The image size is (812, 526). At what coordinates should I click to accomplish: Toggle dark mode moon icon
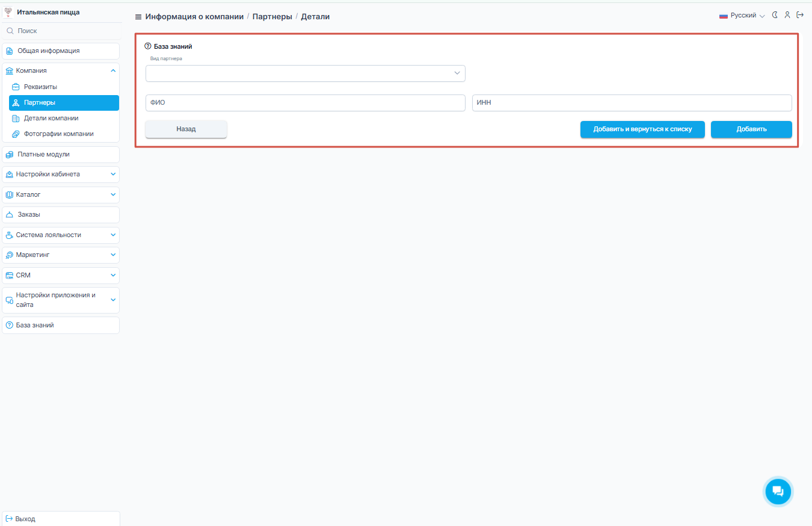(x=775, y=15)
